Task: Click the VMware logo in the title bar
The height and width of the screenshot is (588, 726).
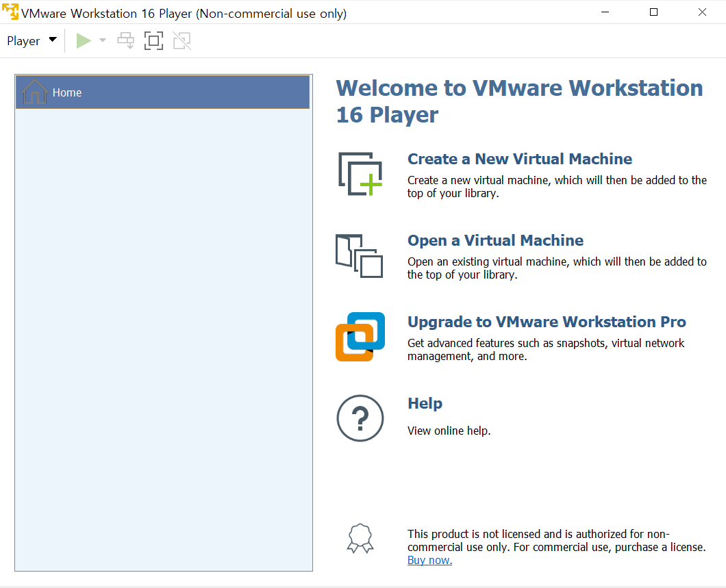Action: pos(11,12)
